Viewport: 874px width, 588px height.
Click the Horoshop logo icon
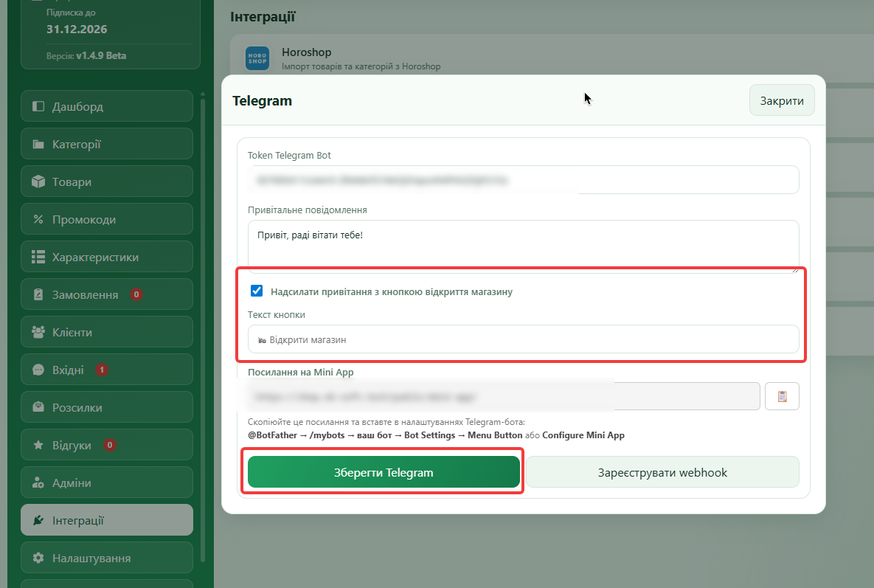pos(257,58)
